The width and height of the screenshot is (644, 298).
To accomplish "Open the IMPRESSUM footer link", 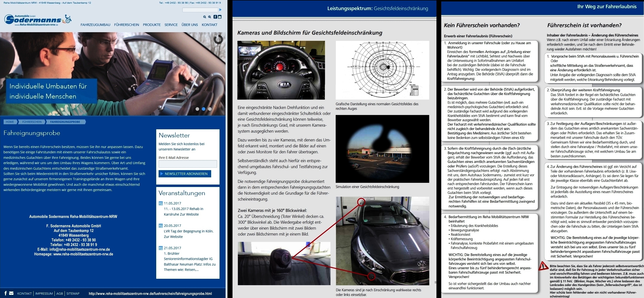I will [44, 293].
